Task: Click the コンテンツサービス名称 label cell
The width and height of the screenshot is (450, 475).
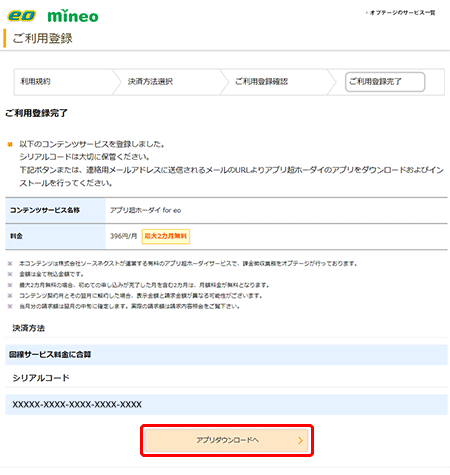Action: pos(55,210)
